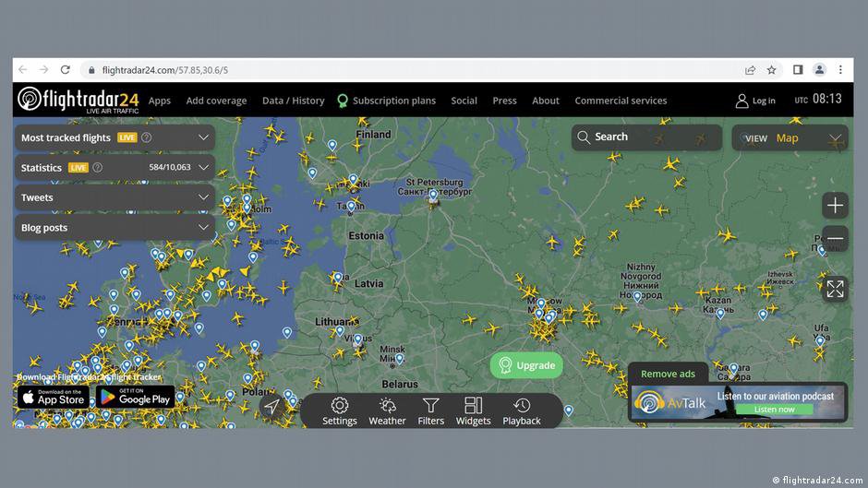
Task: Zoom in the map with plus button
Action: pyautogui.click(x=835, y=206)
